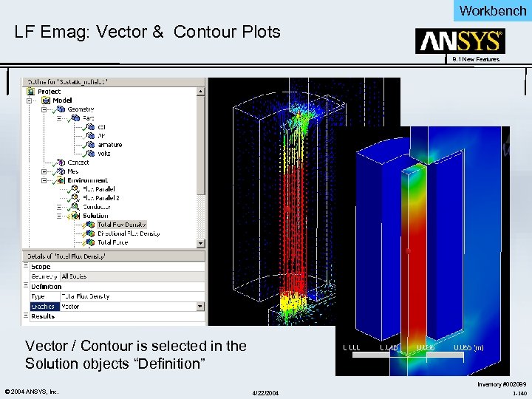Click the Geometry node icon
Viewport: 532px width, 399px height.
point(61,109)
